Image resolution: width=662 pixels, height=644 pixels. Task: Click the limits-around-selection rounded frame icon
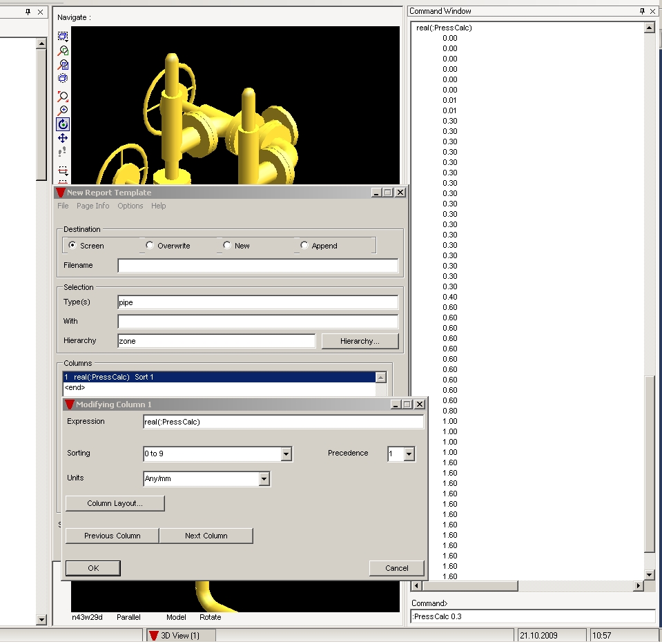[x=63, y=78]
